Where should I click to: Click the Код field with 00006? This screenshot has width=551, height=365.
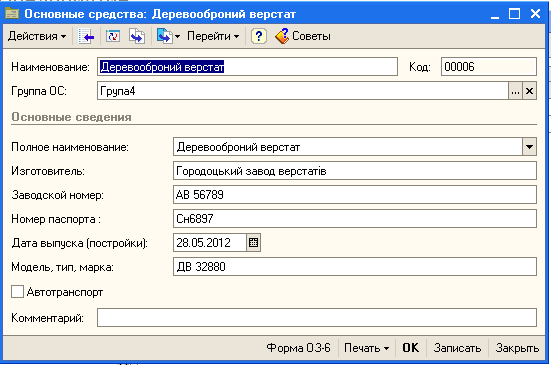pos(489,67)
